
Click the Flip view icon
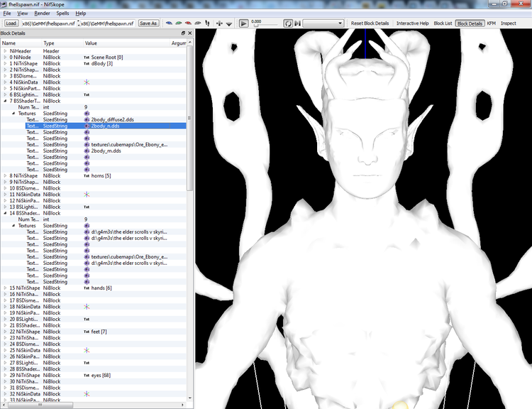click(219, 23)
